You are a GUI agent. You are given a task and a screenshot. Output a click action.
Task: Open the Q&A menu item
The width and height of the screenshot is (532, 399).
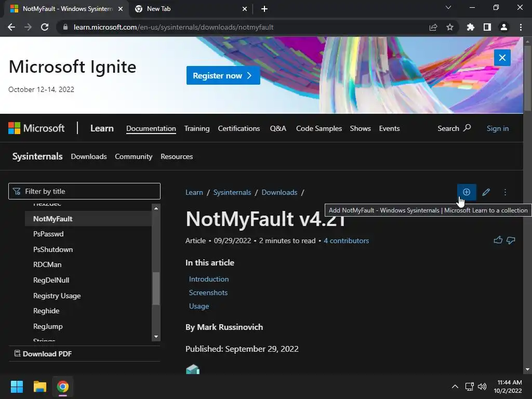click(278, 128)
